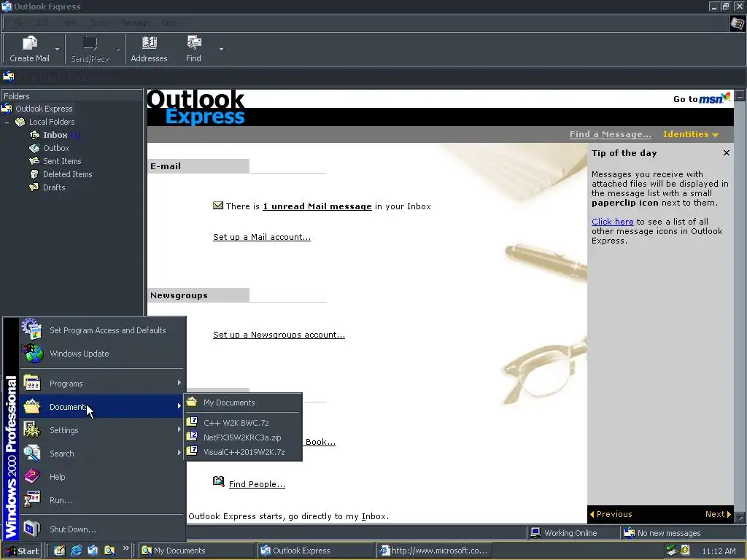This screenshot has width=747, height=560.
Task: Click Set up a Mail account link
Action: [262, 237]
